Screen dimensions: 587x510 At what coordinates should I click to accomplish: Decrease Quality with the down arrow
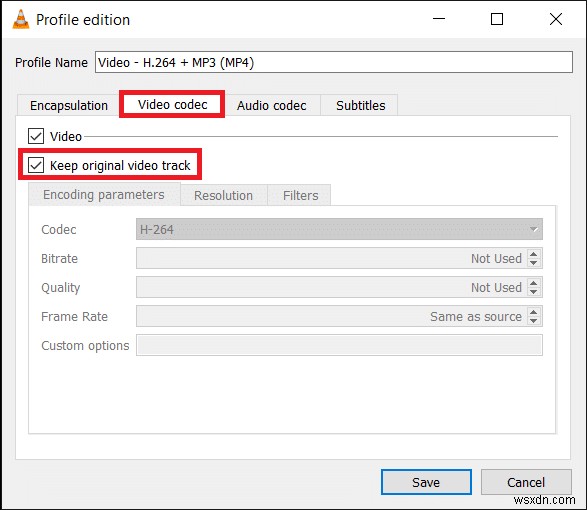(x=534, y=292)
